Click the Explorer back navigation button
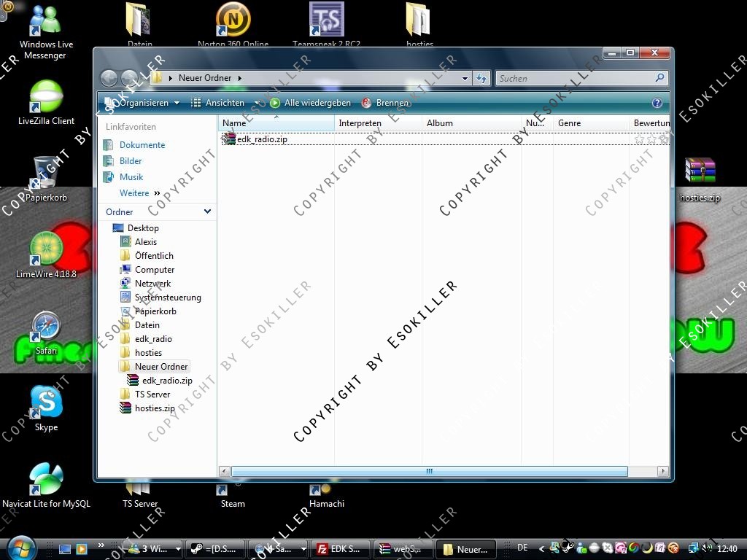The image size is (747, 560). click(x=109, y=78)
